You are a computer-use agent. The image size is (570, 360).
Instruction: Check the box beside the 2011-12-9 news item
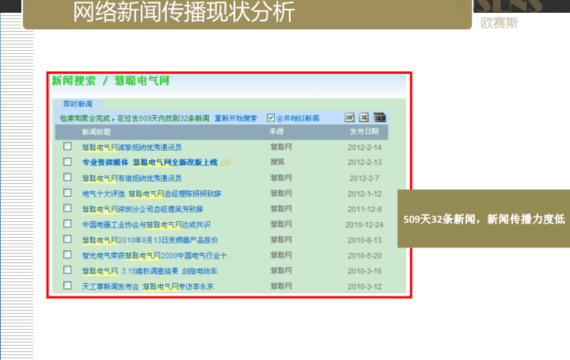tap(67, 208)
